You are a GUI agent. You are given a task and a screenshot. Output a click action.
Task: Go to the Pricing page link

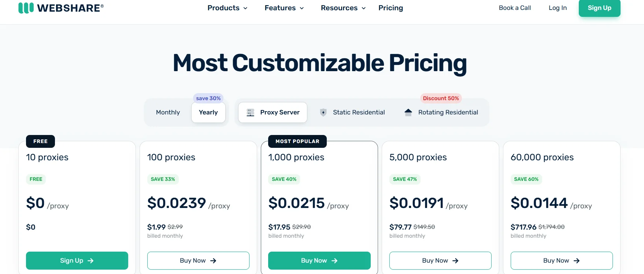[x=391, y=8]
